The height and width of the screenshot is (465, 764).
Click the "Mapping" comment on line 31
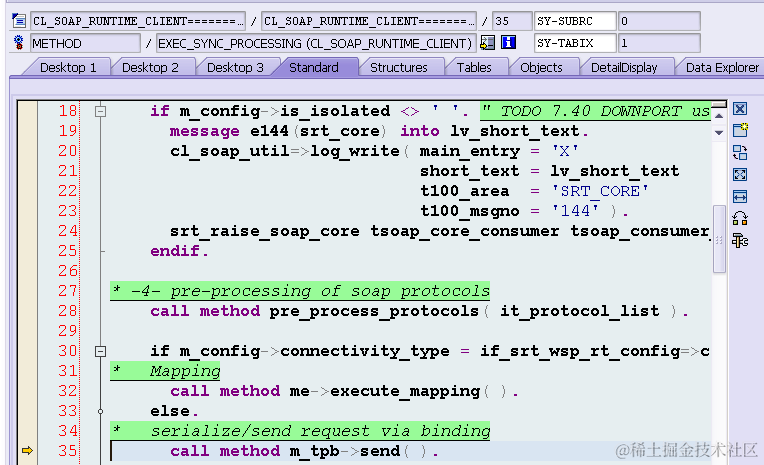coord(185,371)
